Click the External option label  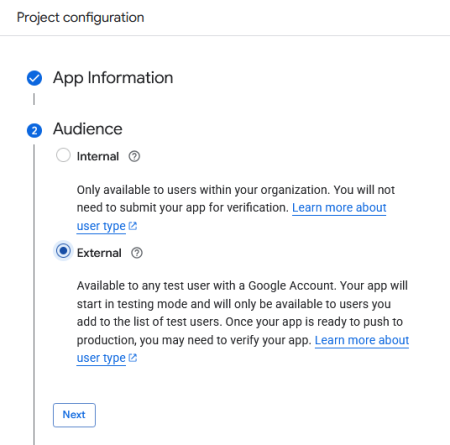coord(99,253)
